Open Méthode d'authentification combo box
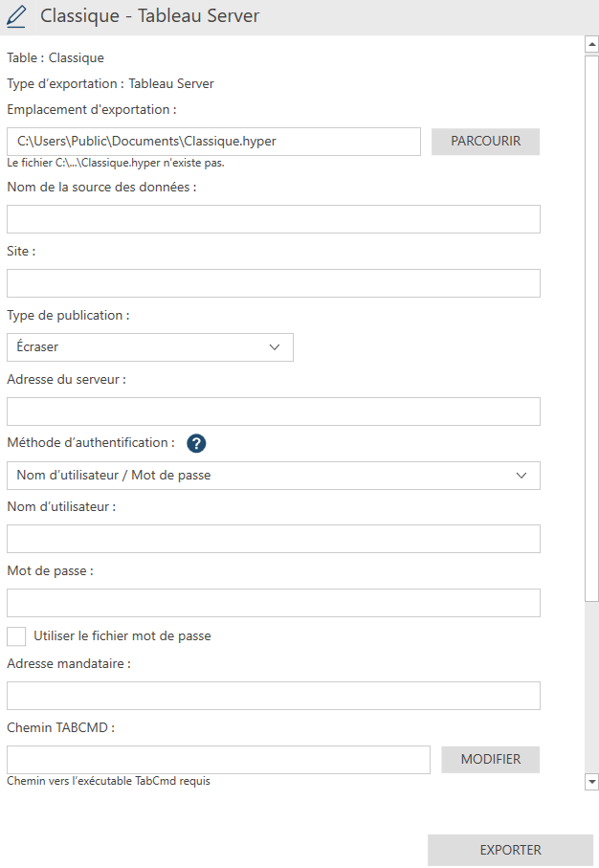Image resolution: width=599 pixels, height=868 pixels. coord(273,476)
